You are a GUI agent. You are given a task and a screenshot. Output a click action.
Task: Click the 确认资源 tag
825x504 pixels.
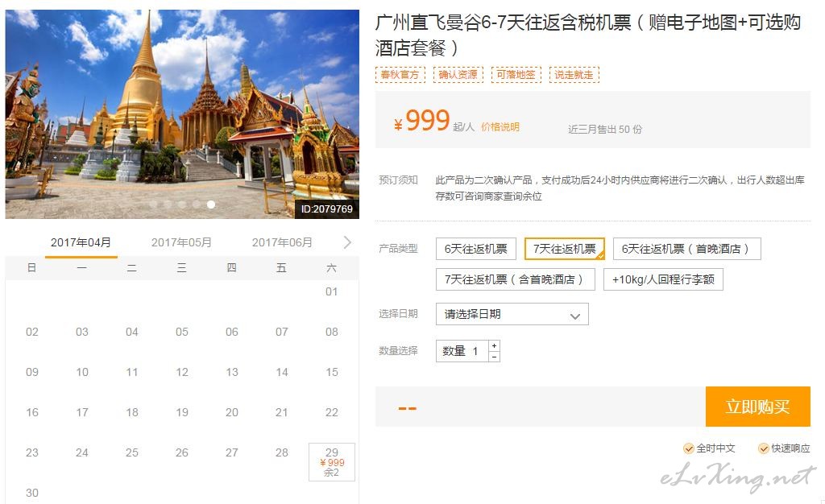[x=458, y=75]
